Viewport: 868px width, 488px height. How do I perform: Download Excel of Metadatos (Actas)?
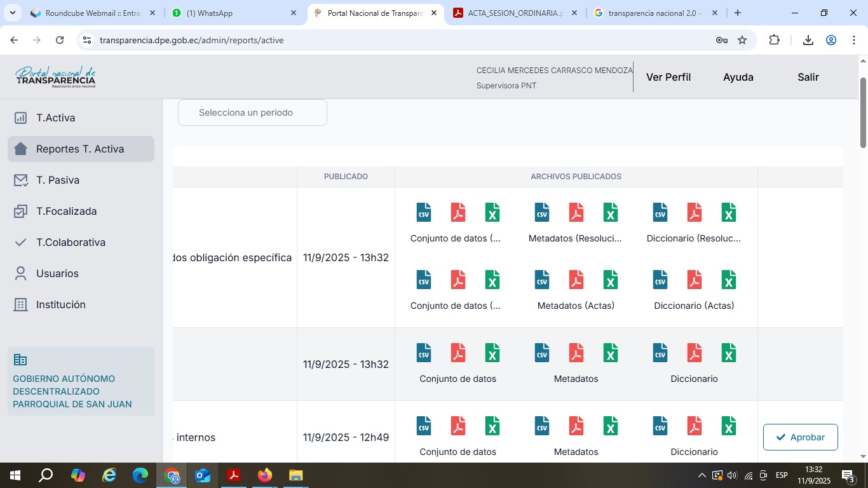611,280
